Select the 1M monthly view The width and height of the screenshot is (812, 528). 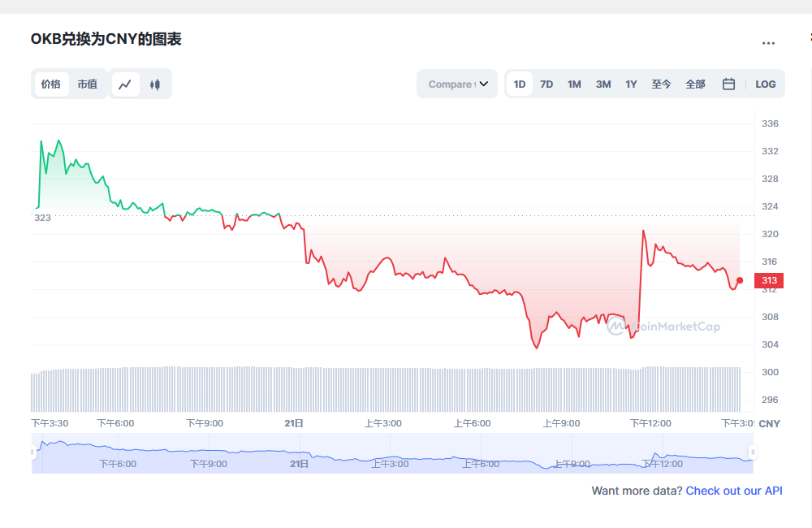point(574,84)
